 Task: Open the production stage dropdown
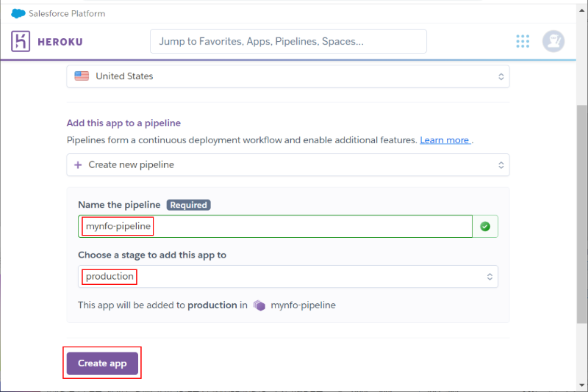[288, 276]
